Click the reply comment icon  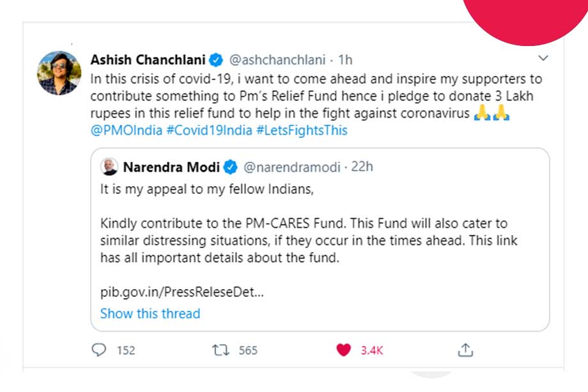[100, 350]
